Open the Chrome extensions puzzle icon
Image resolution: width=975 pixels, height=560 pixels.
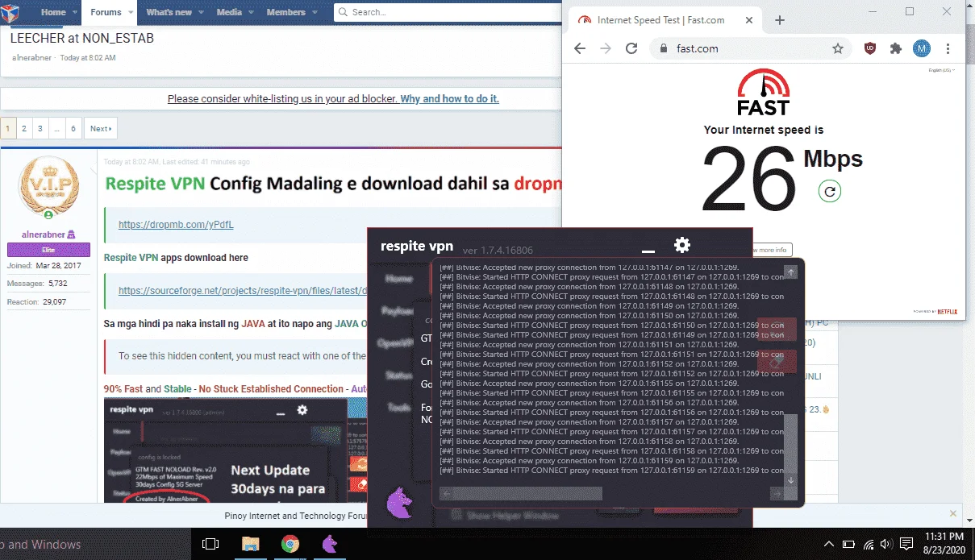pyautogui.click(x=895, y=48)
